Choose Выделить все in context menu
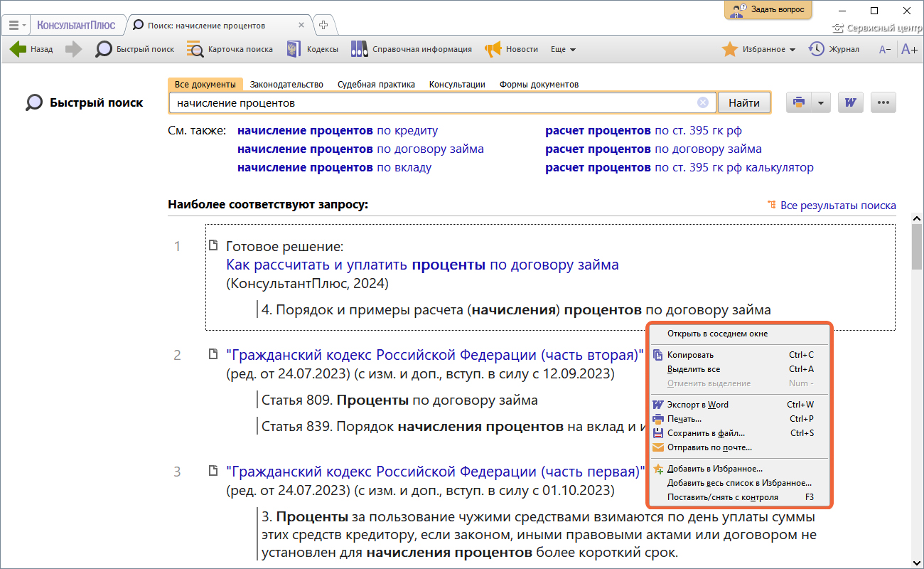924x569 pixels. click(x=739, y=369)
